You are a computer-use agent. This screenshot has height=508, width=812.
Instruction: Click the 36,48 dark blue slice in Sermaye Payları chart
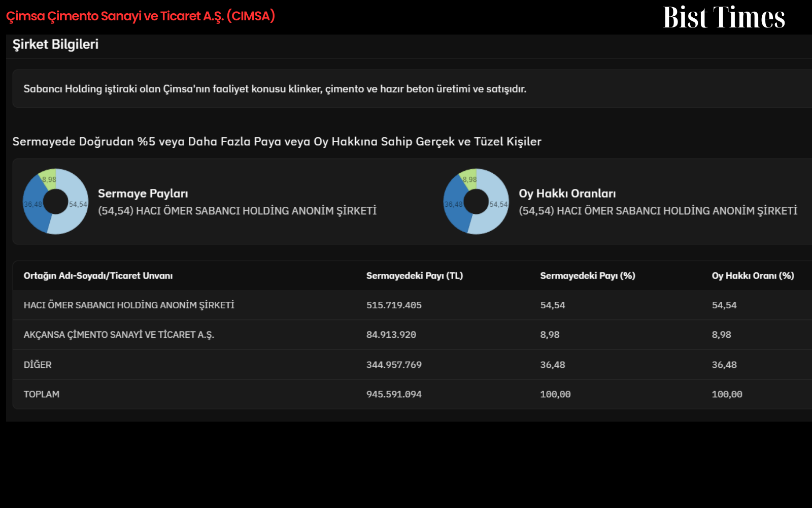[x=33, y=205]
